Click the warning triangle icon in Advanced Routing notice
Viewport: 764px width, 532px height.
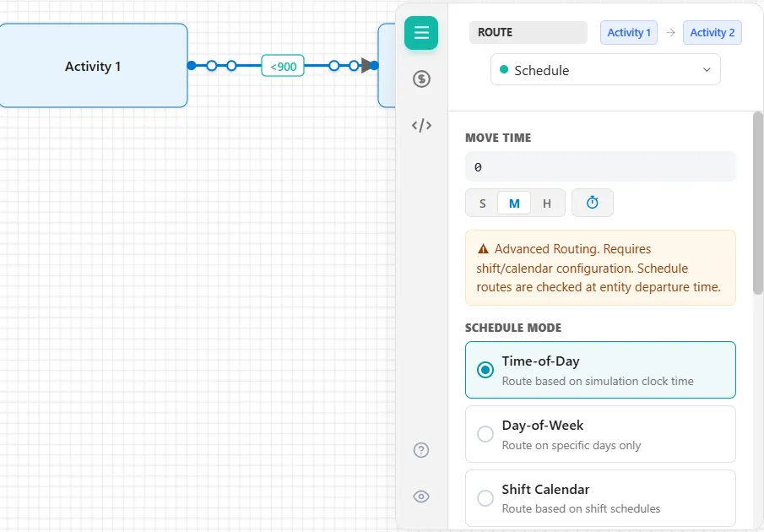pyautogui.click(x=483, y=249)
